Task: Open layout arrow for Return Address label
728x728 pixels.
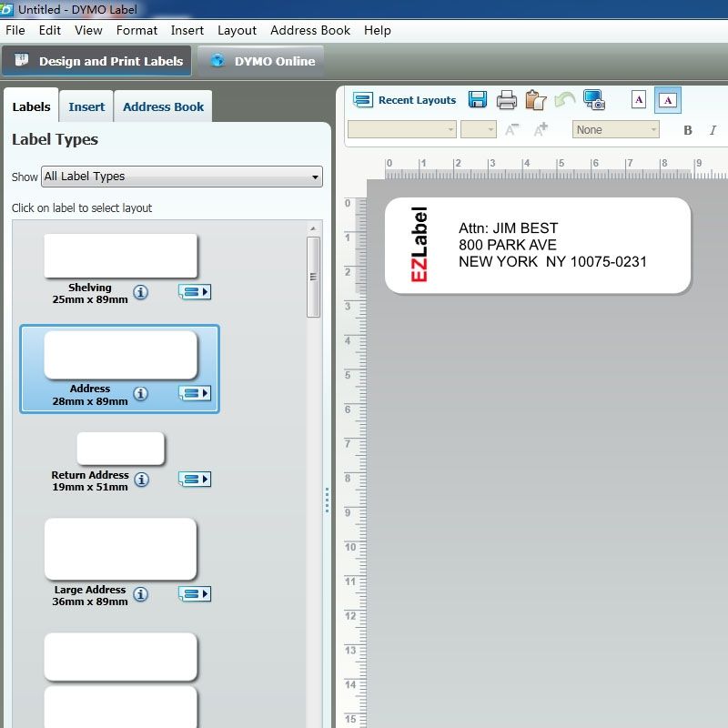Action: (195, 479)
